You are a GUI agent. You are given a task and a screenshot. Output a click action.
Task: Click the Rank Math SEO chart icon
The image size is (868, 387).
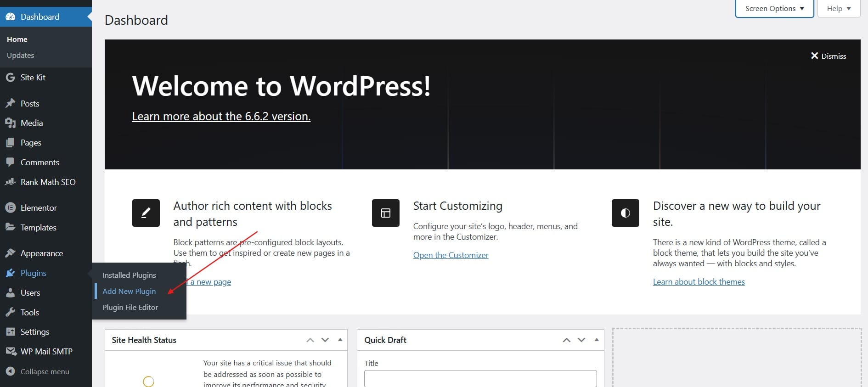pos(10,182)
